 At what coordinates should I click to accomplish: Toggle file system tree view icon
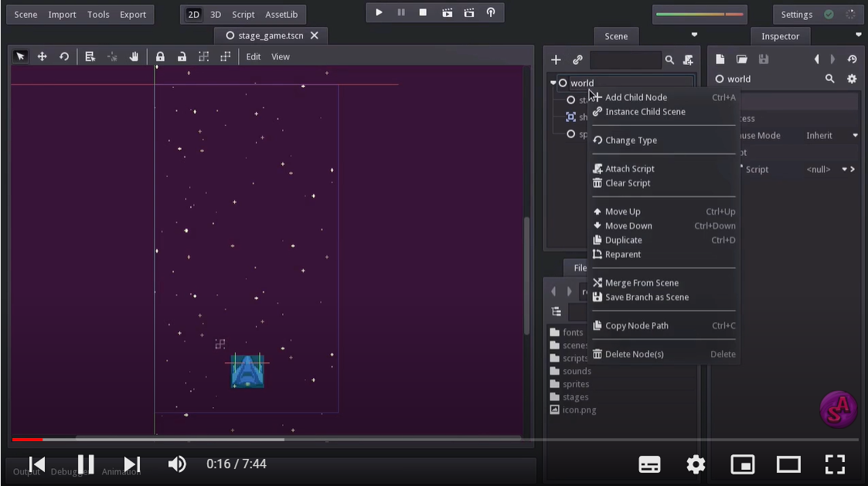557,311
